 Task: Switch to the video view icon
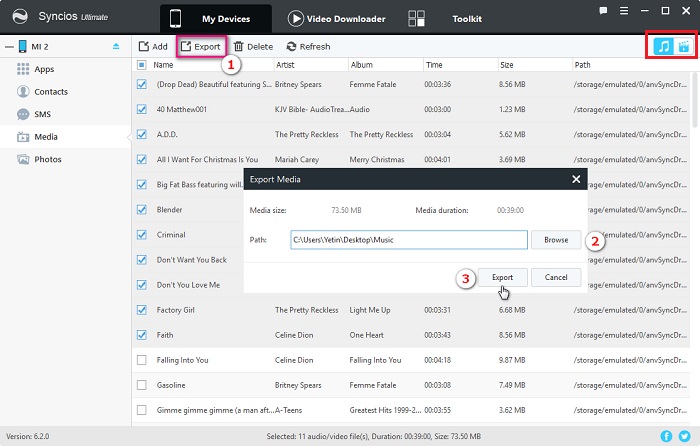[x=683, y=46]
